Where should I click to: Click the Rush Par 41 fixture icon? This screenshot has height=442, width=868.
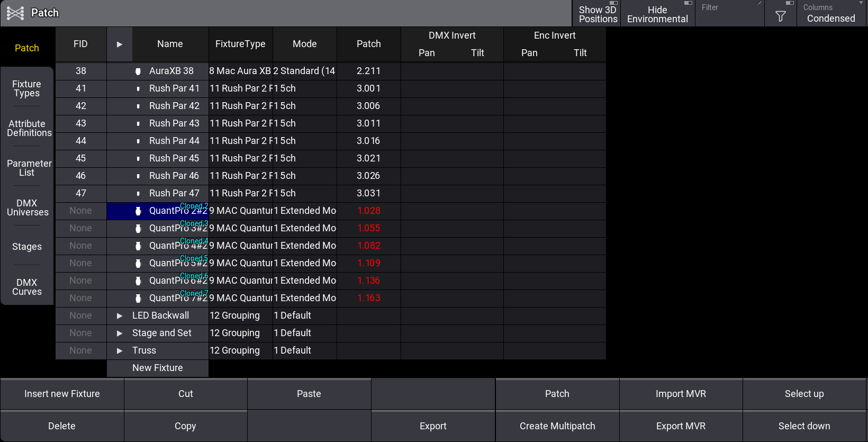tap(138, 89)
